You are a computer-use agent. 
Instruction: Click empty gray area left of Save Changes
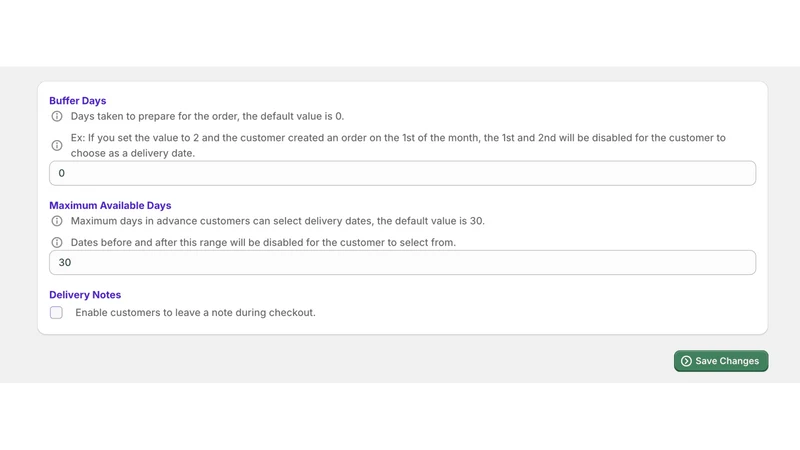[x=357, y=361]
